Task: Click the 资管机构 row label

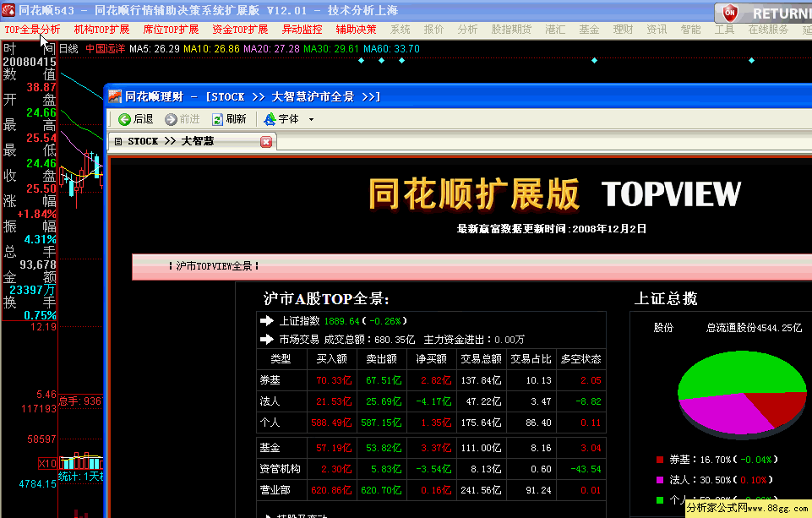Action: 281,469
